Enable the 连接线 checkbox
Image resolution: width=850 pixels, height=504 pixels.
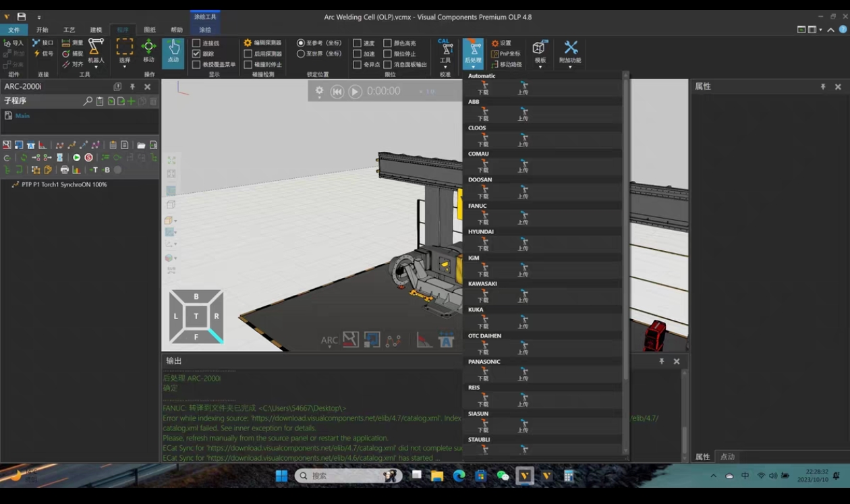point(196,43)
